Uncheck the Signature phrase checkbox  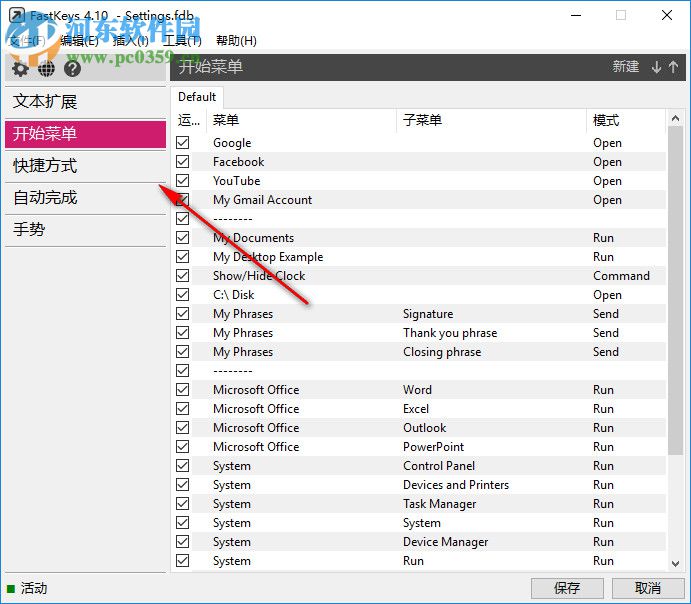coord(182,314)
